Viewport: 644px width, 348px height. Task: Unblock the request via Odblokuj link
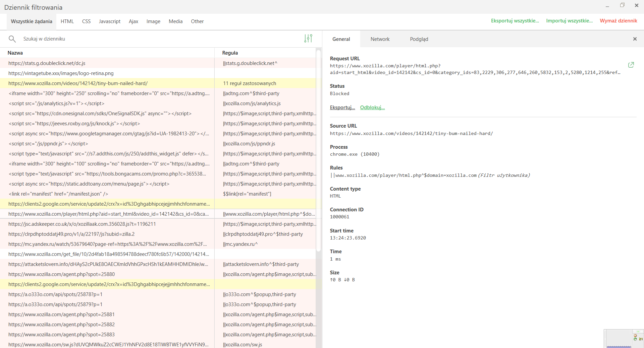(372, 108)
